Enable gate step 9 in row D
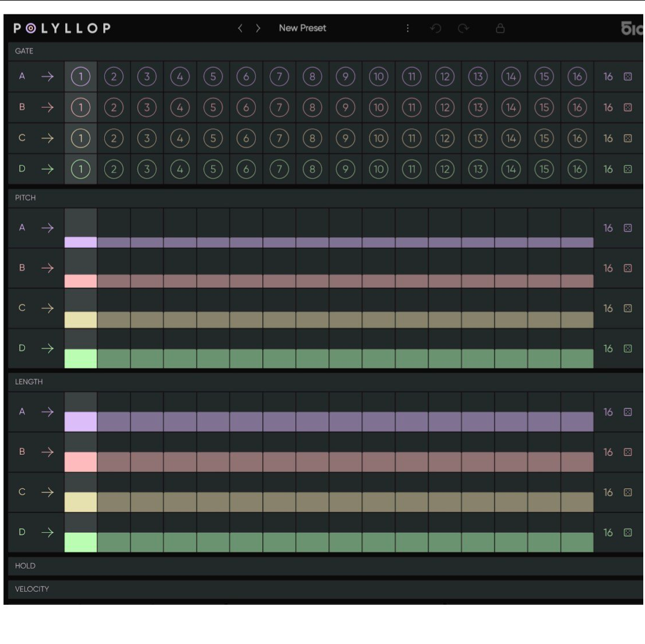Viewport: 645px width, 644px height. [345, 169]
